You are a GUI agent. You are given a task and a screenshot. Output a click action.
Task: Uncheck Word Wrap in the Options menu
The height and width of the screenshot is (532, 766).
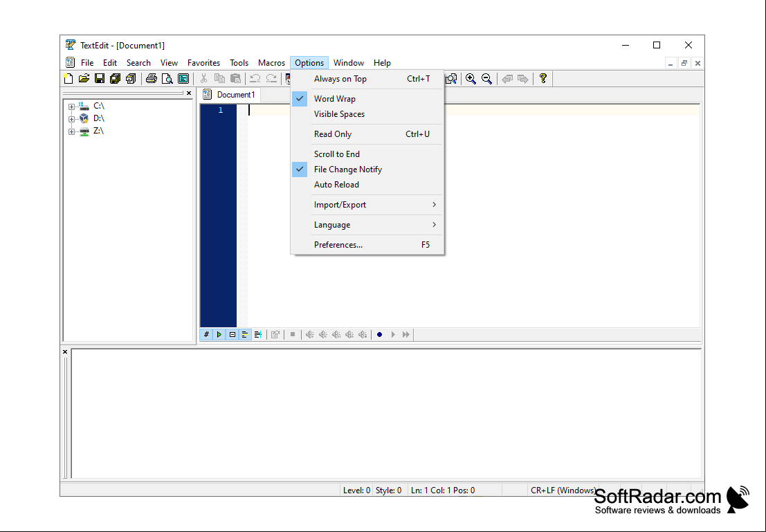point(367,99)
